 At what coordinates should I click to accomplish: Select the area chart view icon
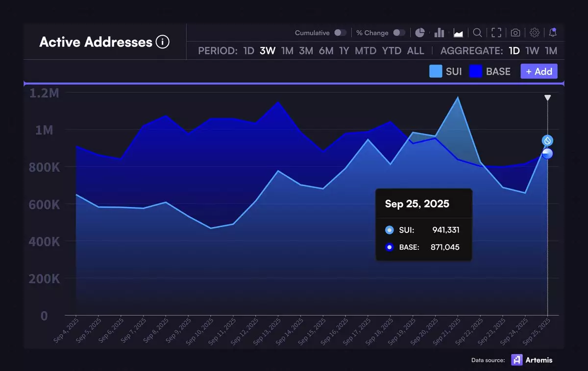point(459,33)
